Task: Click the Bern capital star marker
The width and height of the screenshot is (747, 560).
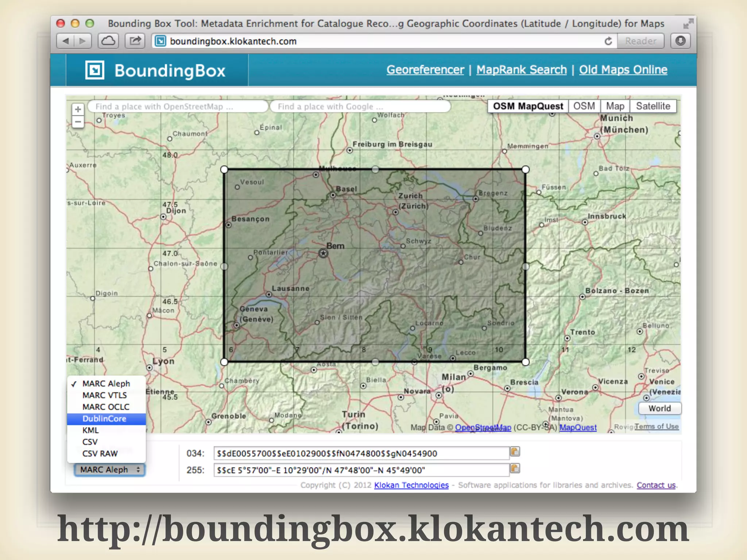Action: click(x=323, y=253)
